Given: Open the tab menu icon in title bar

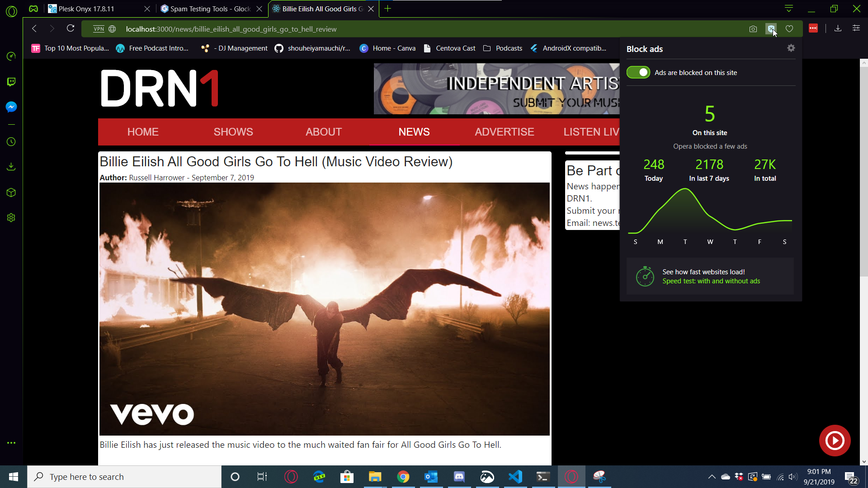Looking at the screenshot, I should pos(789,9).
